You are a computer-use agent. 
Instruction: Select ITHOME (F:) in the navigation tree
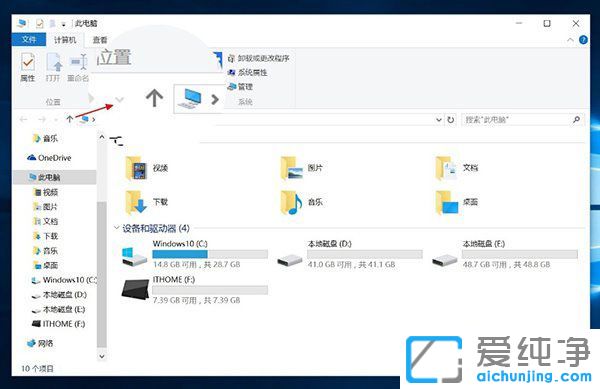pyautogui.click(x=59, y=324)
